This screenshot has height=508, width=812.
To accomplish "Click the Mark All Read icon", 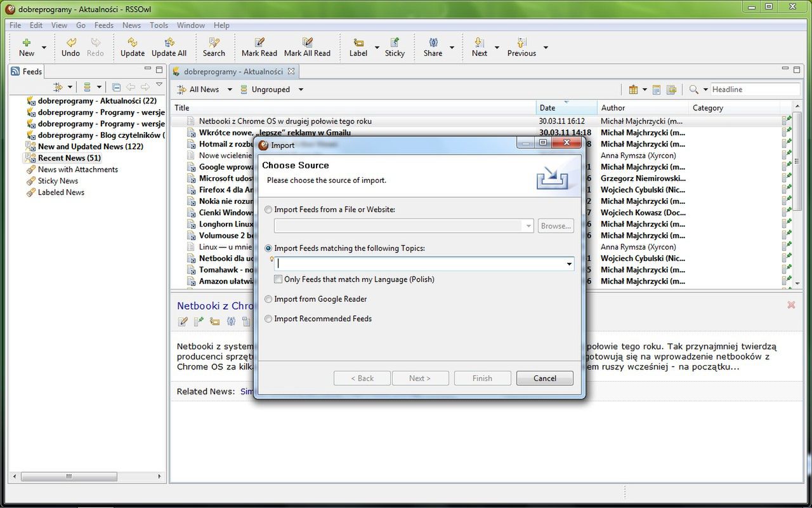I will [307, 43].
